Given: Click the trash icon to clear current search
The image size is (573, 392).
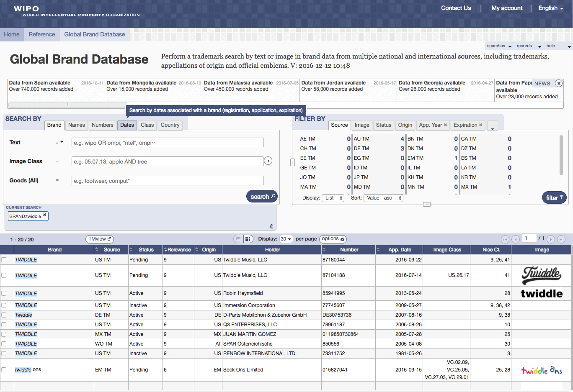Looking at the screenshot, I should (271, 226).
